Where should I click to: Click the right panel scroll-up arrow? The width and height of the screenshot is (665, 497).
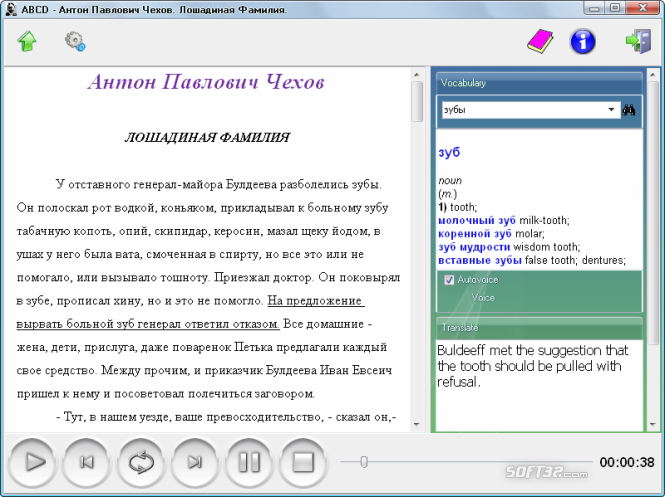coord(654,75)
